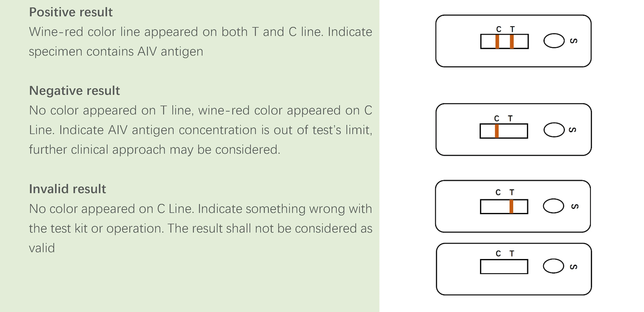Click the S label on the negative result cassette
Viewport: 644px width, 312px height.
tap(572, 130)
